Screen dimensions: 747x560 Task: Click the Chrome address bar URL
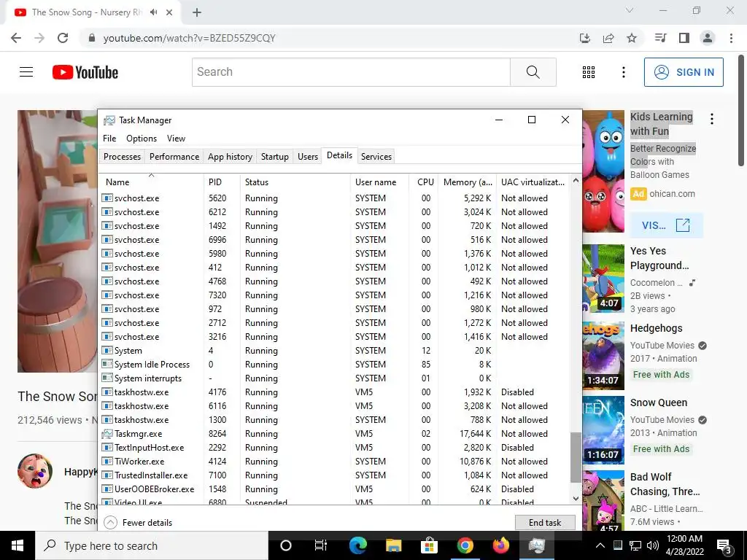[189, 38]
